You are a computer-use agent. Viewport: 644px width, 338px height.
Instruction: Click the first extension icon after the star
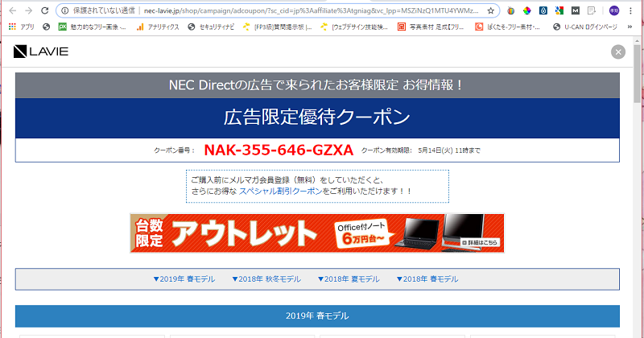click(x=510, y=10)
